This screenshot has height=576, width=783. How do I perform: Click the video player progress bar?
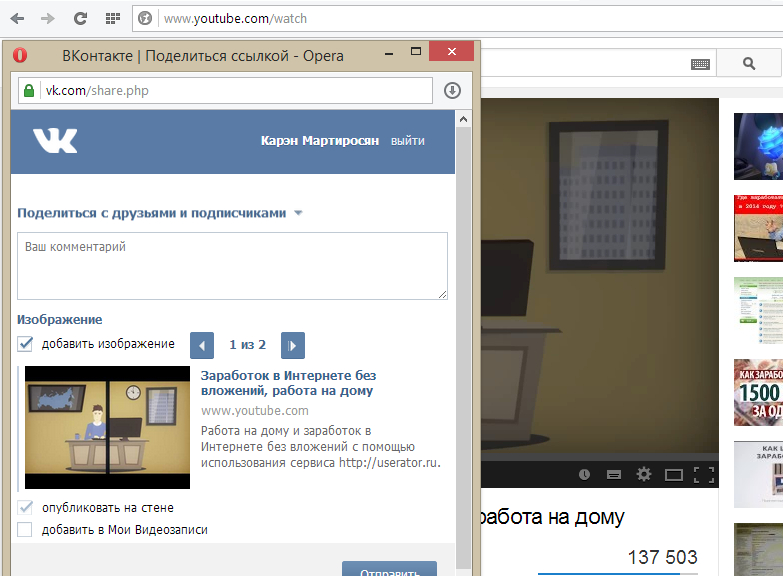pos(599,457)
